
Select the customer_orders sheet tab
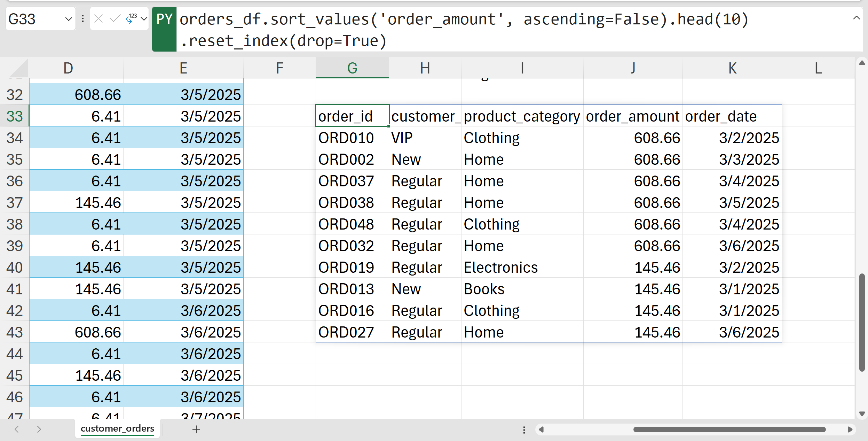pos(117,428)
